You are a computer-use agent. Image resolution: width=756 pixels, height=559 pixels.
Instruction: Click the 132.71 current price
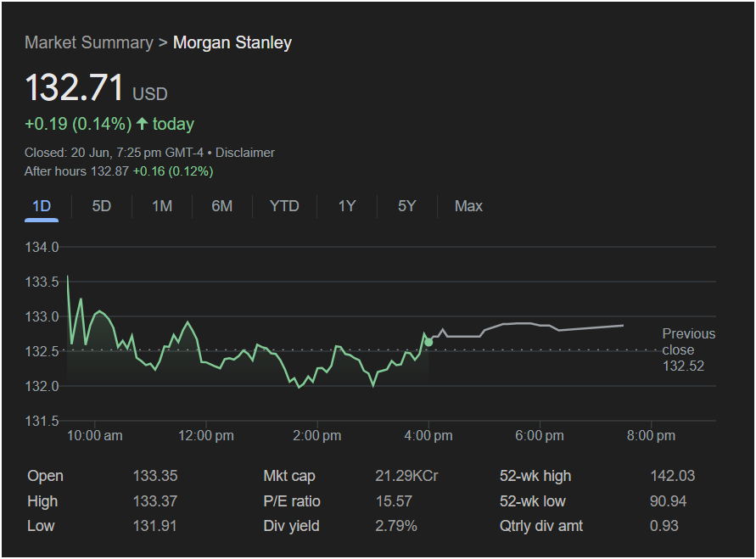(75, 87)
